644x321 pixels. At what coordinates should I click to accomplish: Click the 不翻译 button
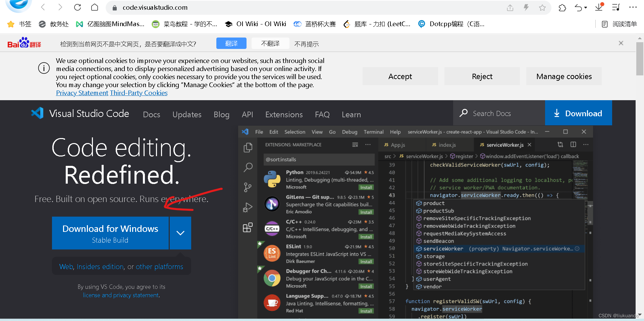(x=270, y=43)
